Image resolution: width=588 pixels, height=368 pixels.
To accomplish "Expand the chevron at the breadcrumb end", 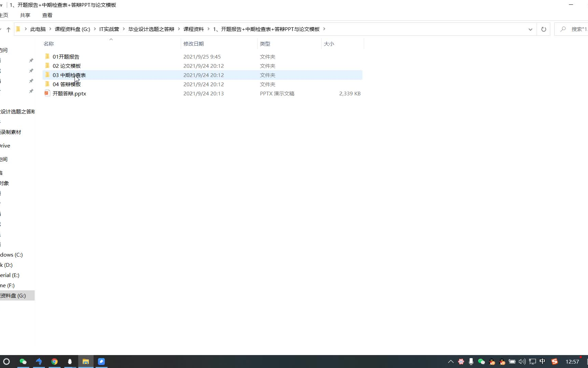I will click(x=324, y=29).
